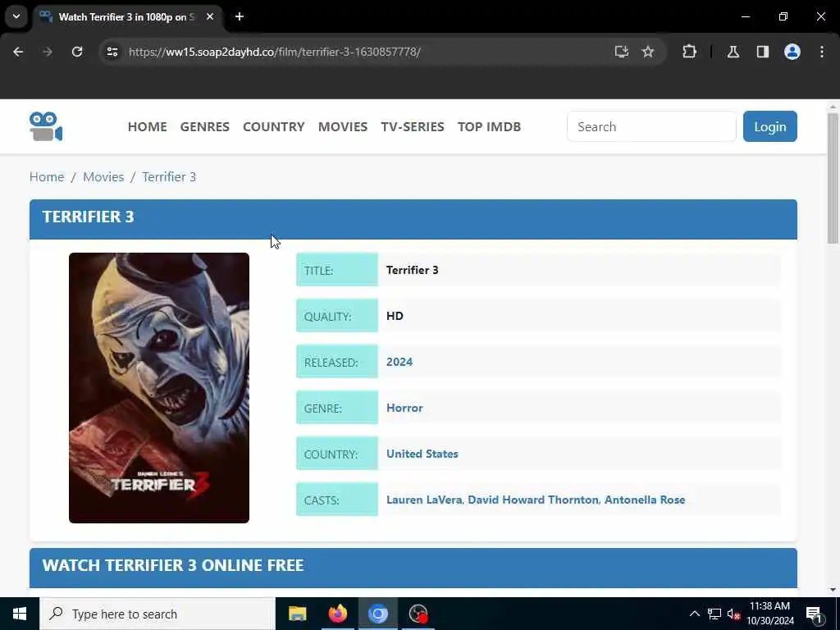Open the Horror genre link
The width and height of the screenshot is (840, 630).
(x=404, y=409)
